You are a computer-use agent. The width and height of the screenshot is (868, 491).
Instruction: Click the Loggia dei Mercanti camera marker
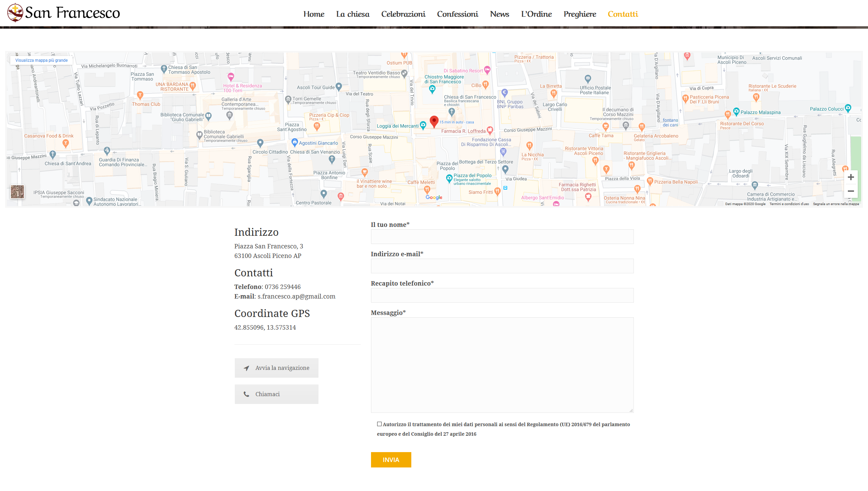(x=423, y=125)
